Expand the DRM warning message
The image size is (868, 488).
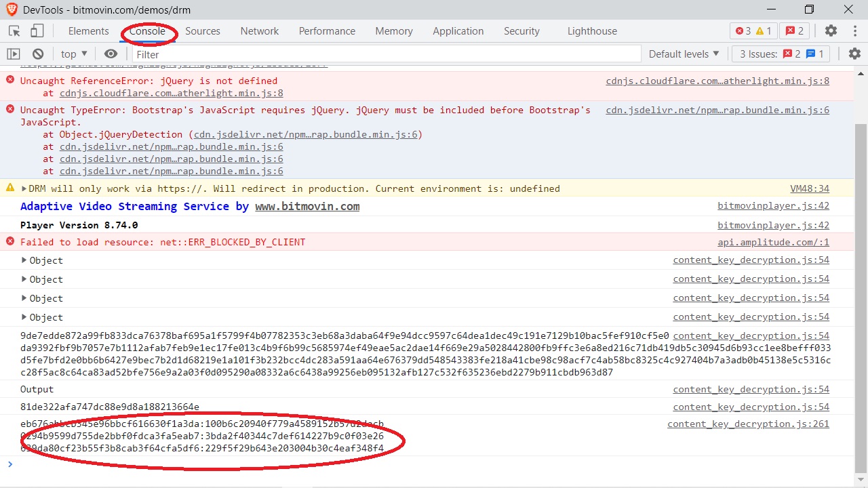24,189
